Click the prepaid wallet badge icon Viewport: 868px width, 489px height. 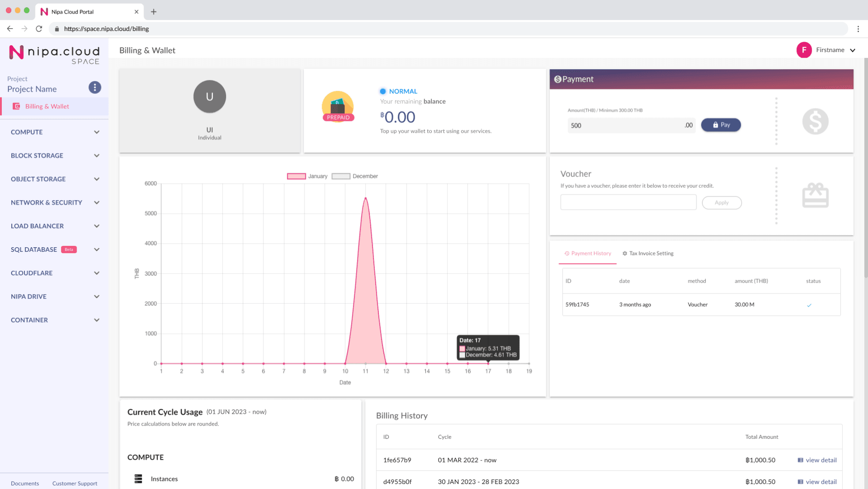(x=338, y=107)
